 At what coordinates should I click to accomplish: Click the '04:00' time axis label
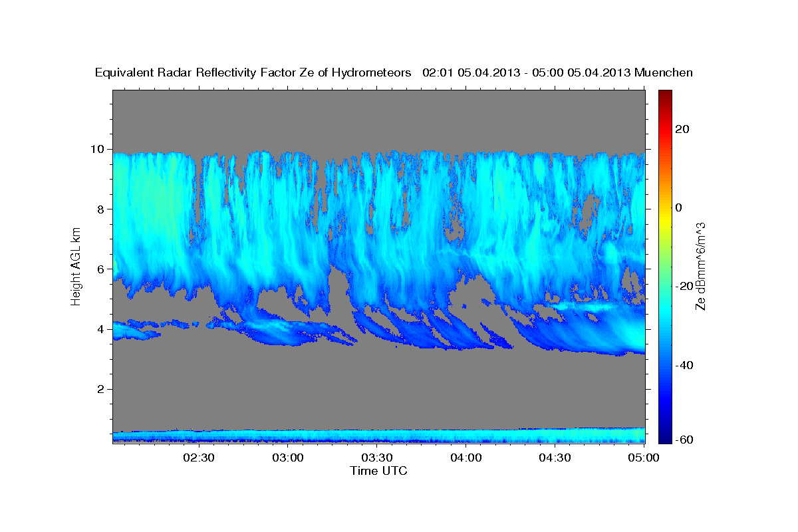(466, 458)
